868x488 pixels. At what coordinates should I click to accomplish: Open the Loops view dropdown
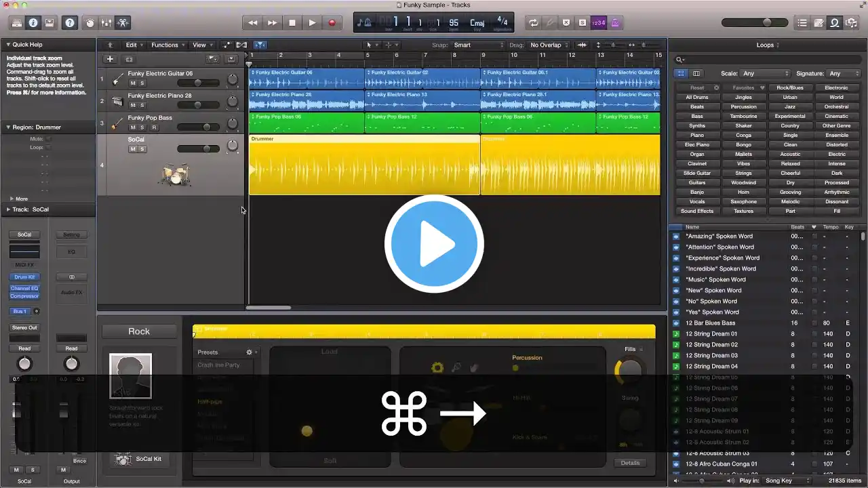pyautogui.click(x=768, y=45)
